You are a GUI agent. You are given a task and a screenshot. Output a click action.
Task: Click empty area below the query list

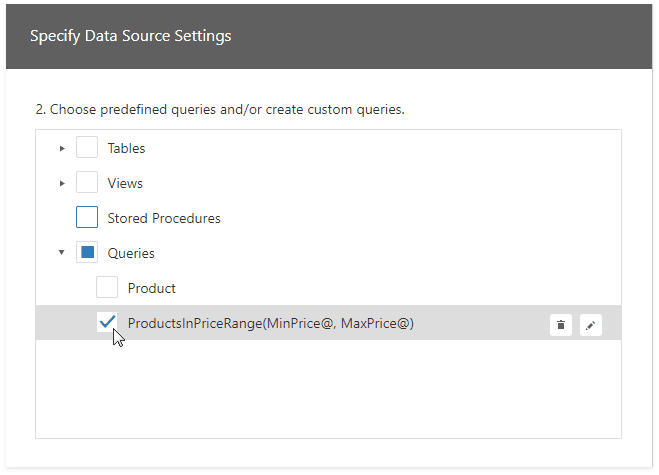(x=328, y=390)
